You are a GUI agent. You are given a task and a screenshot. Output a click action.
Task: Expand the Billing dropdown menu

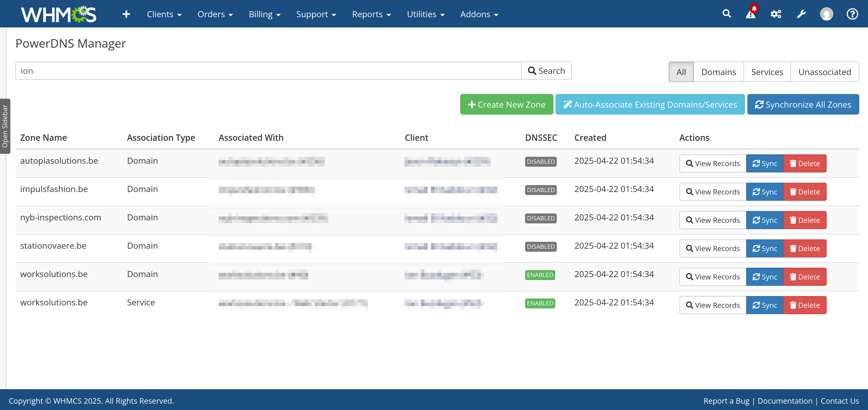[265, 14]
